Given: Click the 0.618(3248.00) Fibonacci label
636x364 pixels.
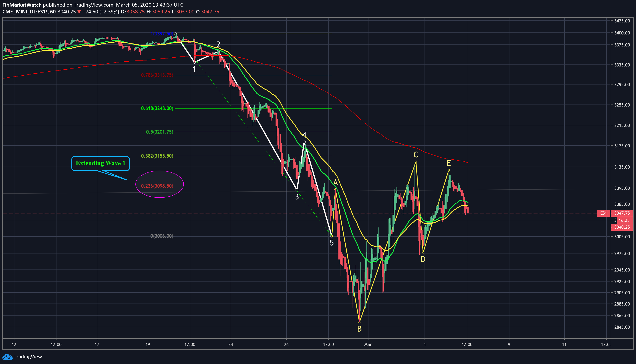Looking at the screenshot, I should pyautogui.click(x=157, y=108).
